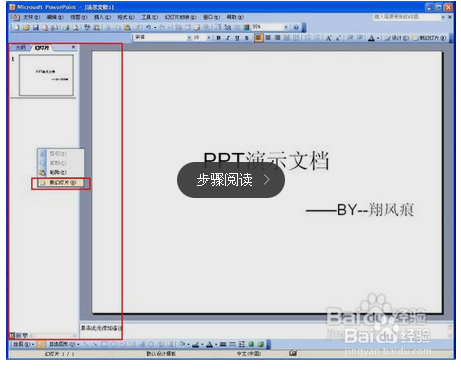Toggle Italic formatting button
461x369 pixels.
pos(228,38)
